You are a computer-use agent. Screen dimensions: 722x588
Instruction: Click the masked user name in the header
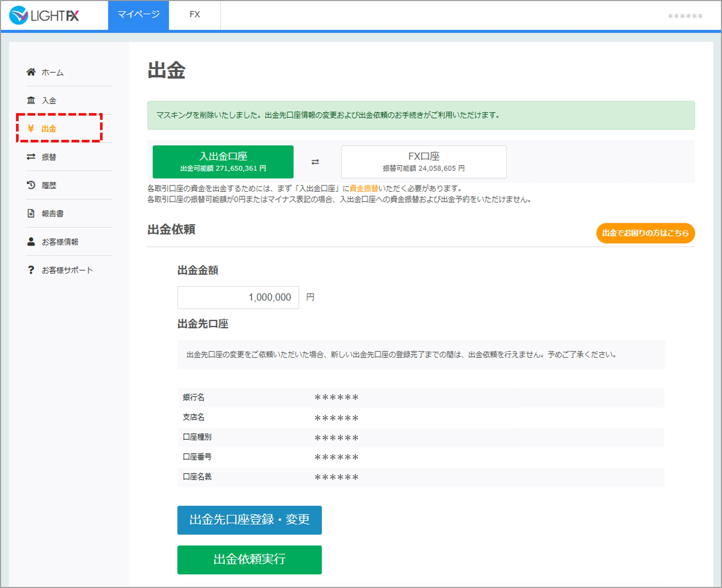coord(685,16)
